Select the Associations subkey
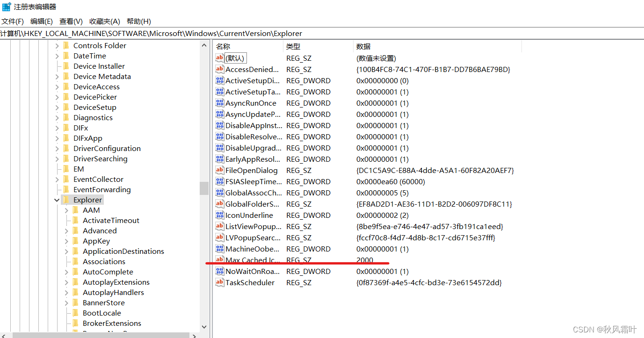The height and width of the screenshot is (338, 644). coord(104,261)
